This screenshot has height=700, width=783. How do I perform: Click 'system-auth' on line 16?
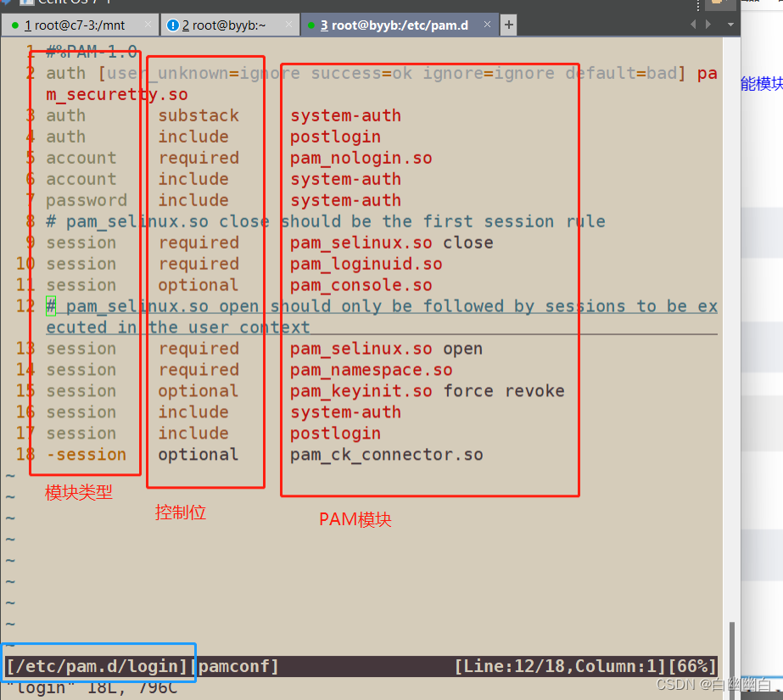[x=345, y=412]
